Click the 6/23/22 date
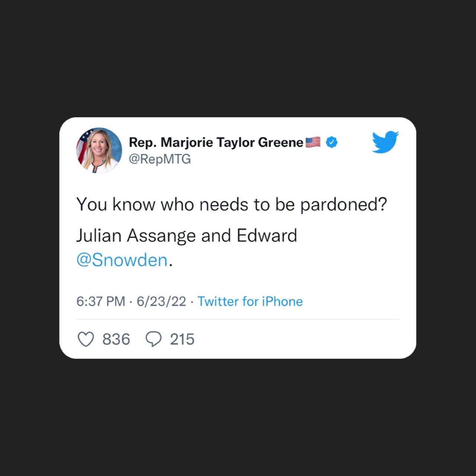 click(x=161, y=301)
